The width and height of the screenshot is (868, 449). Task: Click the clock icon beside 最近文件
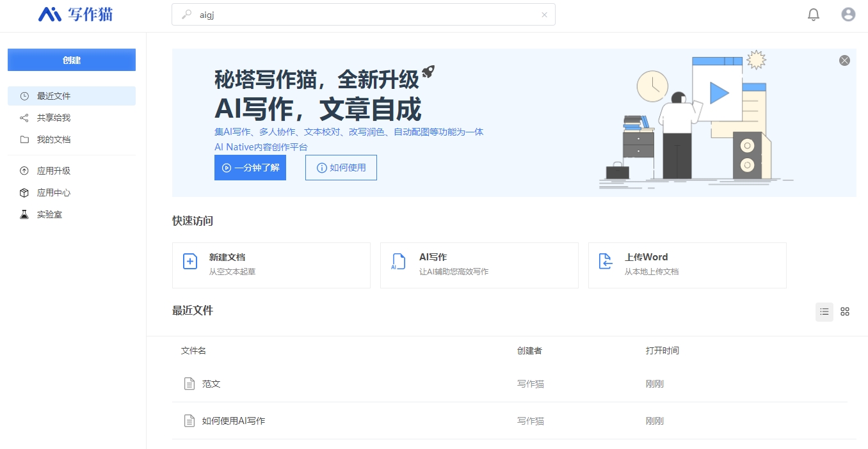[24, 96]
